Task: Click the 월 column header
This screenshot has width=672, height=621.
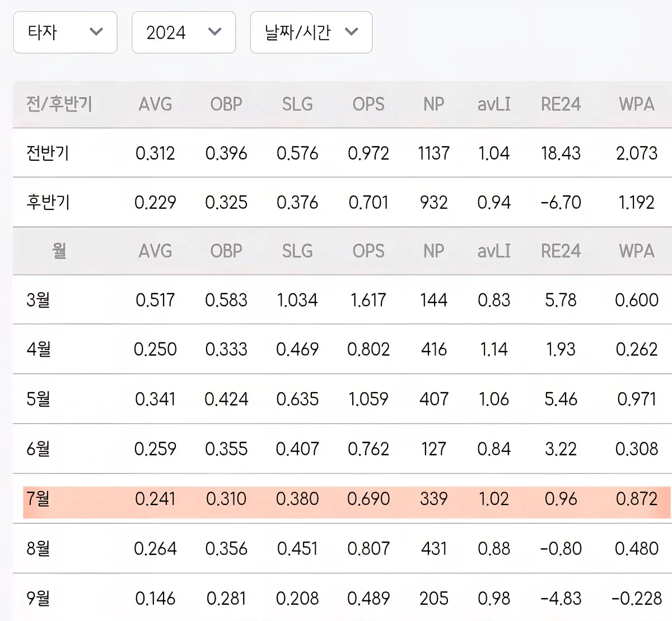Action: pyautogui.click(x=59, y=251)
